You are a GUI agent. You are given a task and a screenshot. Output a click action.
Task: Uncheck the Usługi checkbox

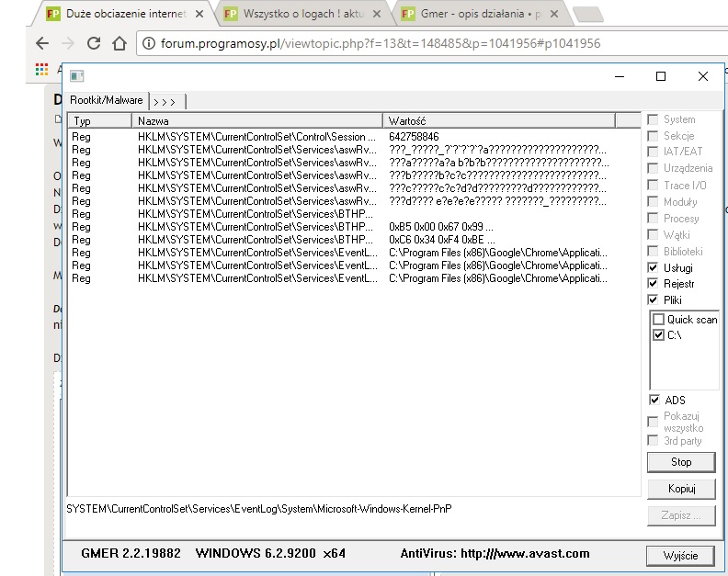[654, 267]
